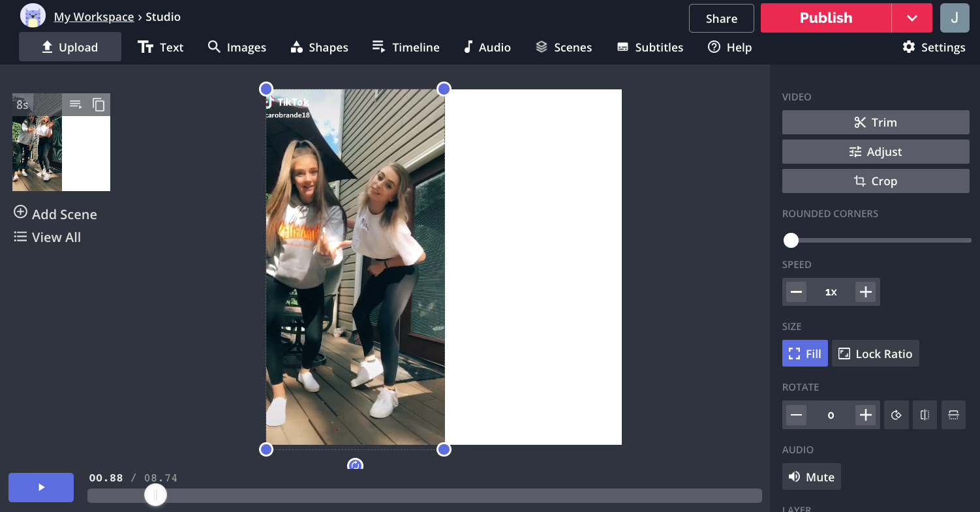The height and width of the screenshot is (512, 980).
Task: Click the rotate 90 degrees icon
Action: [896, 415]
